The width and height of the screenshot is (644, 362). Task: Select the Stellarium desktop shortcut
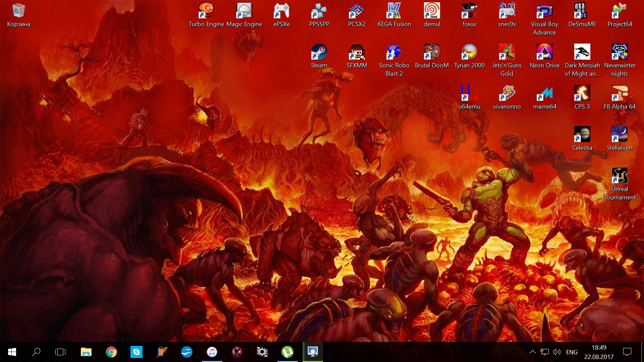620,139
